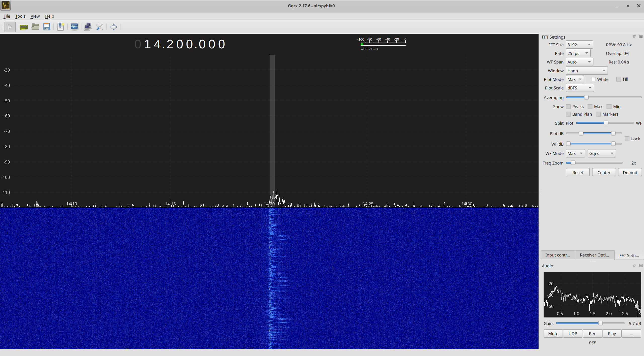The height and width of the screenshot is (356, 644).
Task: Start DSP processing with the play icon
Action: click(10, 27)
